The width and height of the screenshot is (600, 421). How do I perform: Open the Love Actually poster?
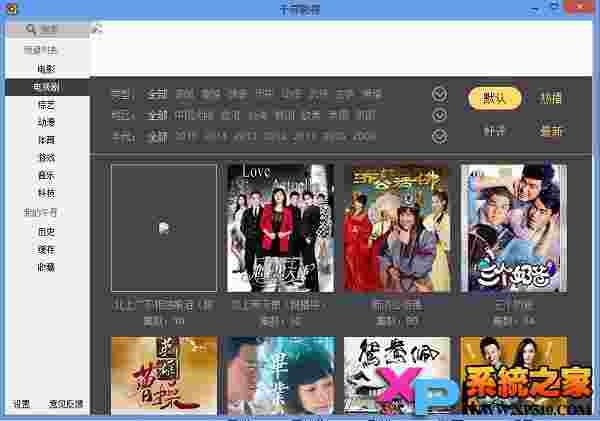[x=280, y=228]
